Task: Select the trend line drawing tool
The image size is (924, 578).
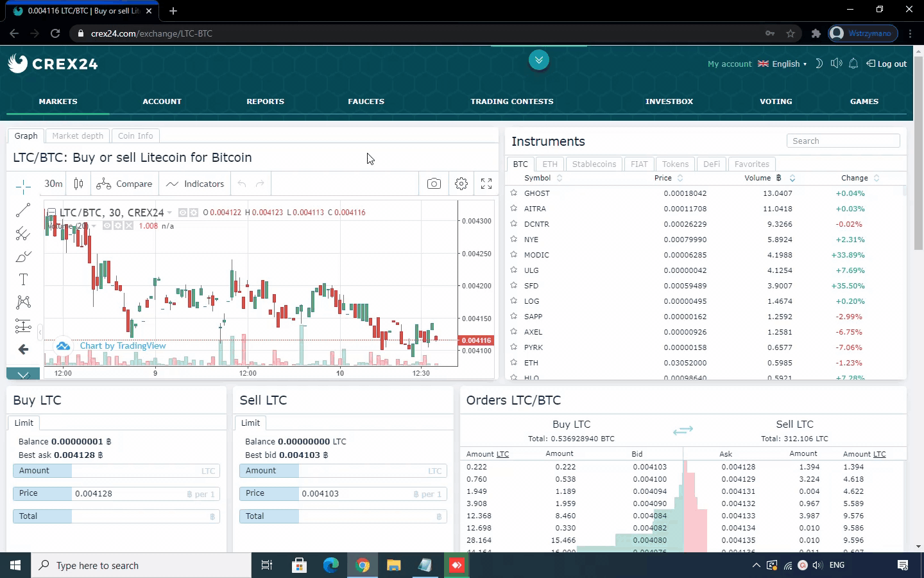Action: click(x=23, y=210)
